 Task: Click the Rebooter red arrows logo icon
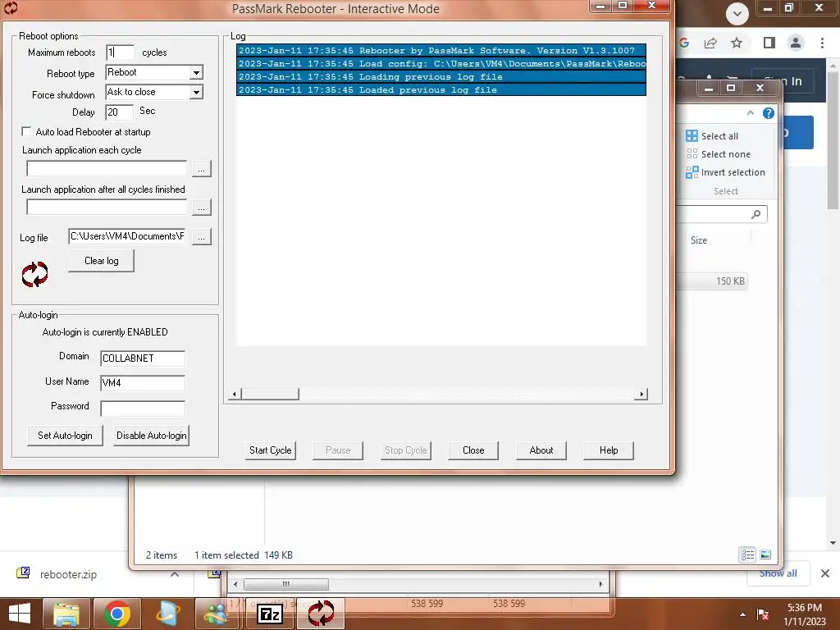click(34, 274)
